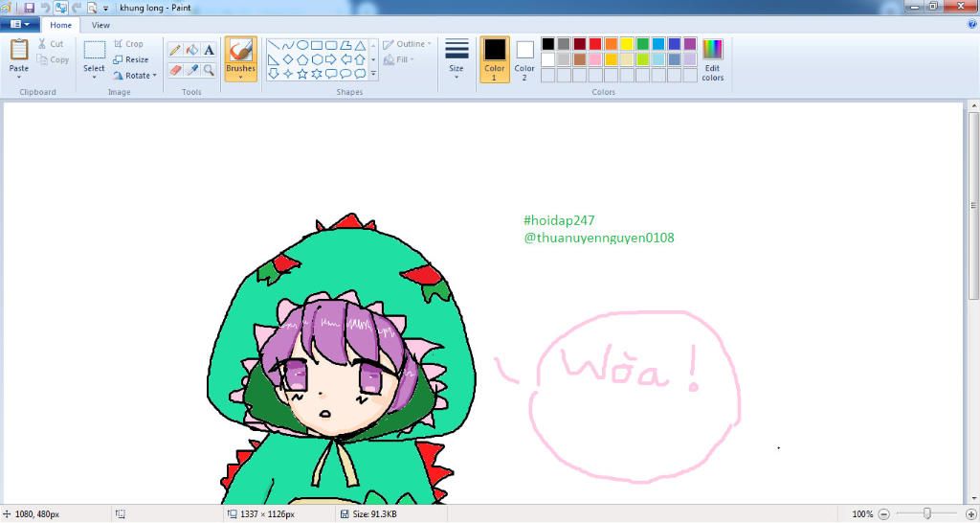
Task: Choose the Six-point star shape
Action: tap(316, 74)
